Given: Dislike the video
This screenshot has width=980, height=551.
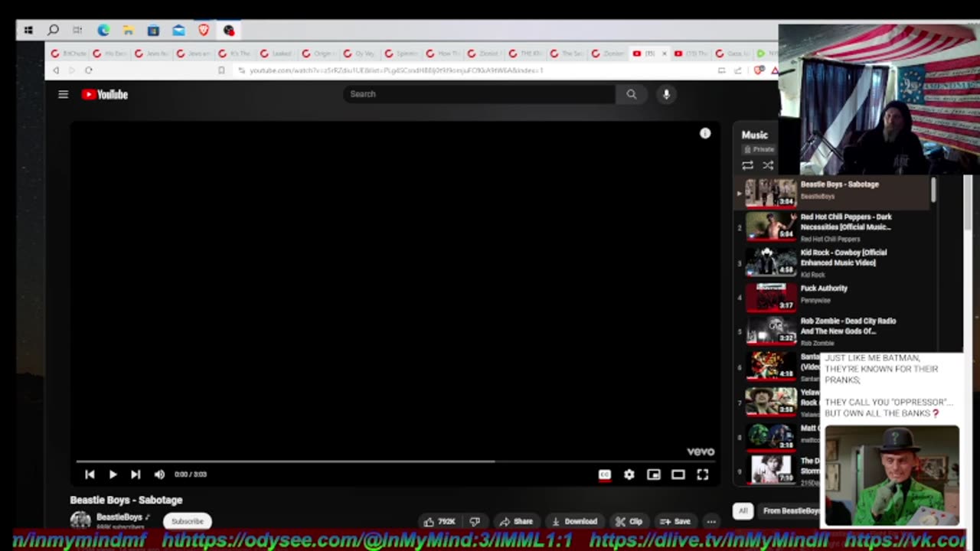Looking at the screenshot, I should (475, 521).
